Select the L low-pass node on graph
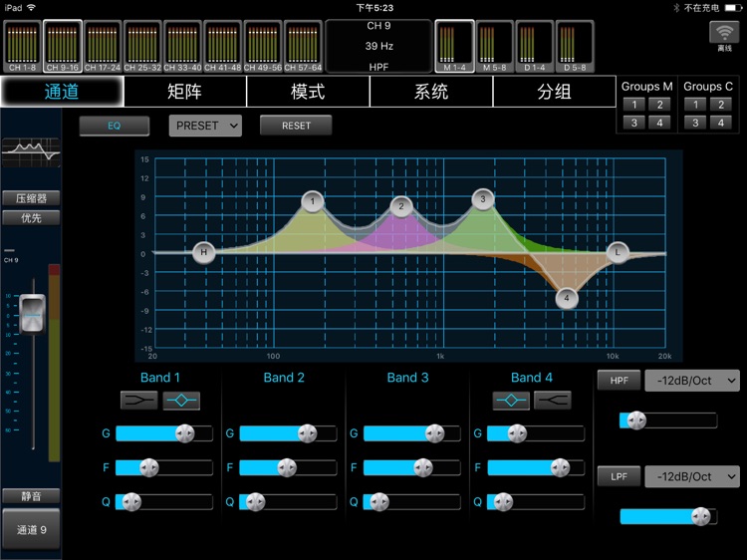 (x=618, y=252)
